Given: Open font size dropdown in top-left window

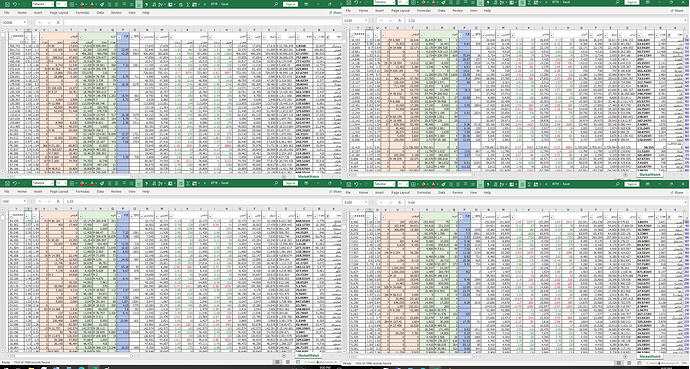Looking at the screenshot, I should 65,4.
